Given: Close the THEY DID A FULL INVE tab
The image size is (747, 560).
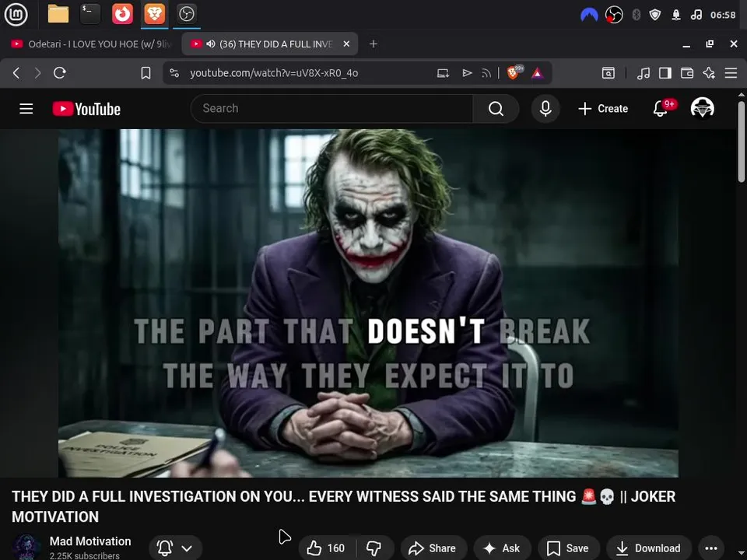Looking at the screenshot, I should pos(346,44).
